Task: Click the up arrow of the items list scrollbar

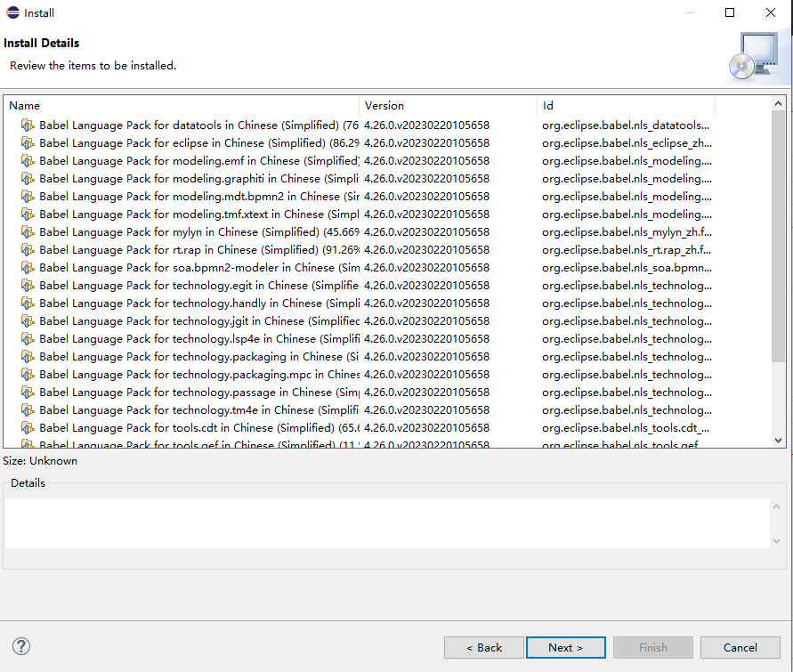Action: (x=779, y=103)
